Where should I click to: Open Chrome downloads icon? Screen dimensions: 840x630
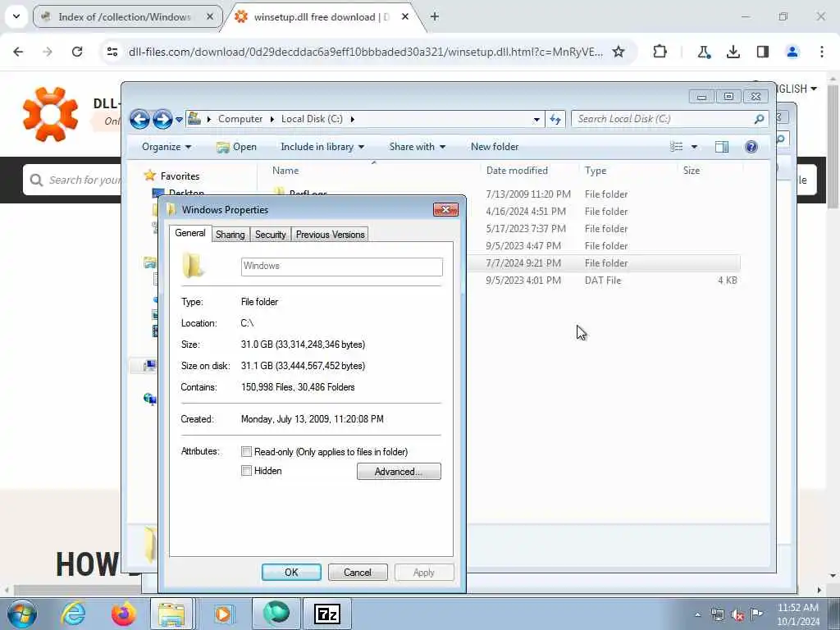click(733, 52)
